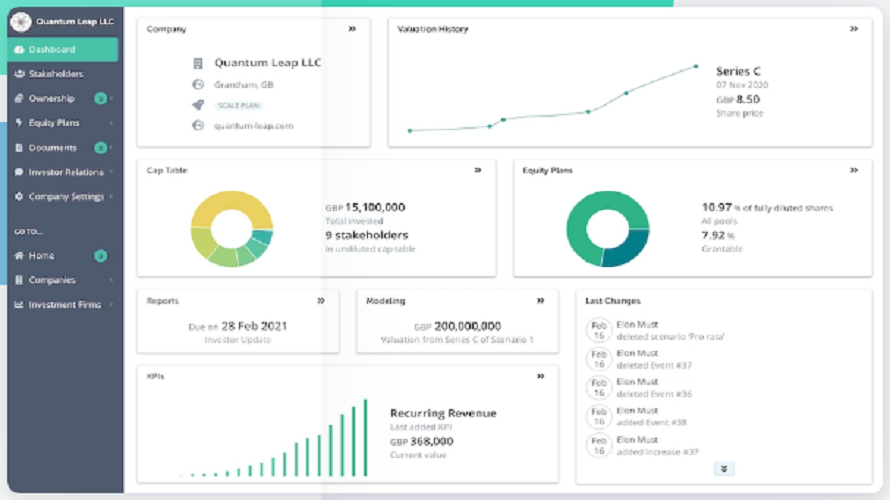Click the Quantum Leap LLC logo icon
Screen dimensions: 890x500
click(20, 20)
